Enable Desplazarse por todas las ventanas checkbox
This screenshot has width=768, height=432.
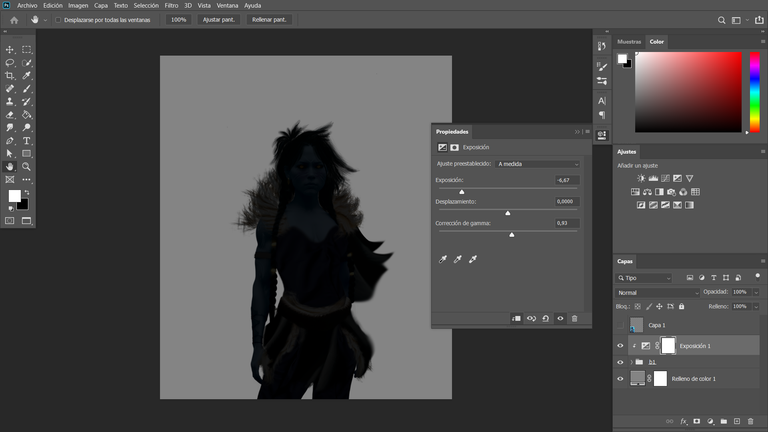coord(58,20)
